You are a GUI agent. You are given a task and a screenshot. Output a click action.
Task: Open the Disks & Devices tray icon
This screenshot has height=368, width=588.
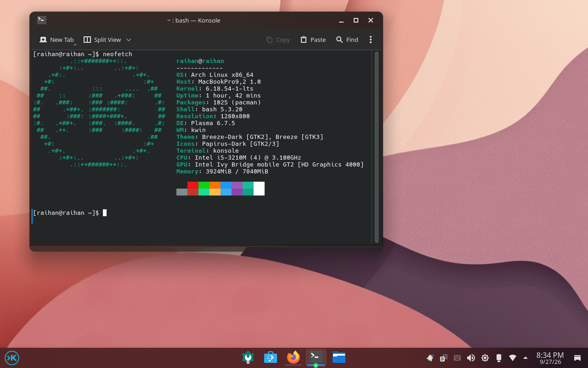click(499, 358)
